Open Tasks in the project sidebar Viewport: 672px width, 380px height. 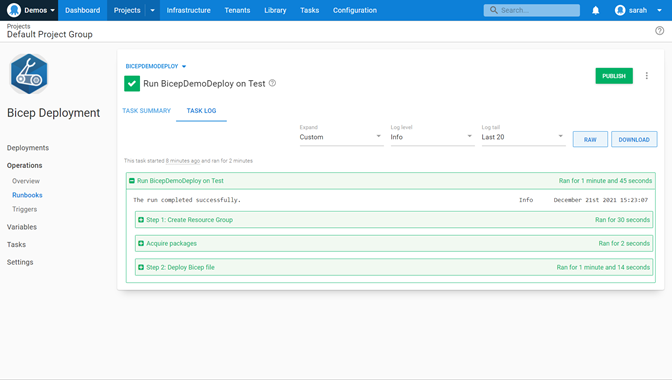(x=16, y=245)
